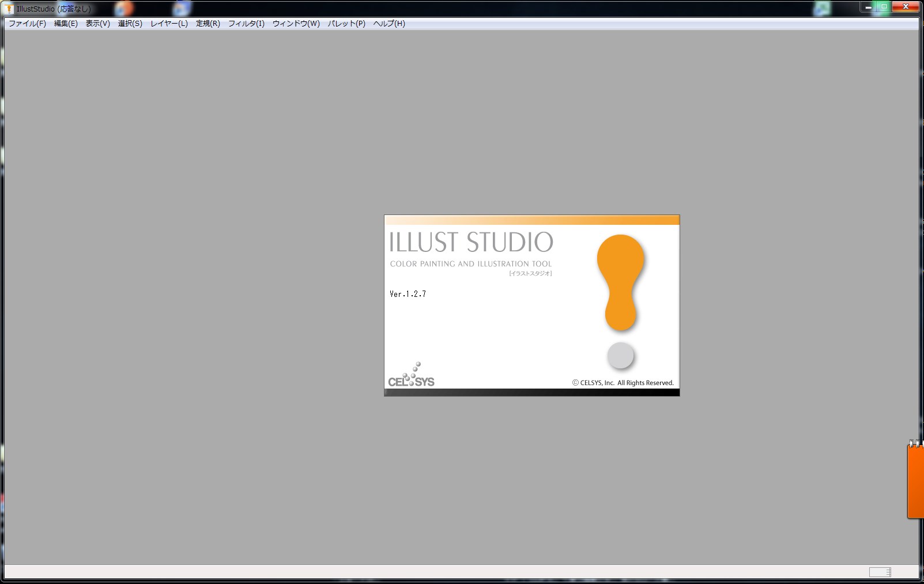This screenshot has height=584, width=924.
Task: Click the "Ver.1.2.7" text on splash screen
Action: [x=408, y=294]
